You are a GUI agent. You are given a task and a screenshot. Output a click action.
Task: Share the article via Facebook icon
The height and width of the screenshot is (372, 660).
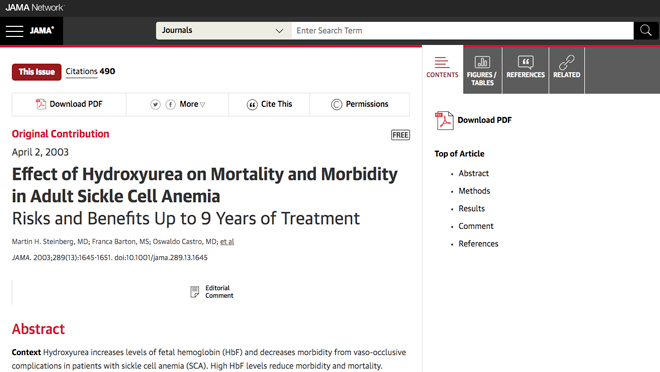click(170, 104)
